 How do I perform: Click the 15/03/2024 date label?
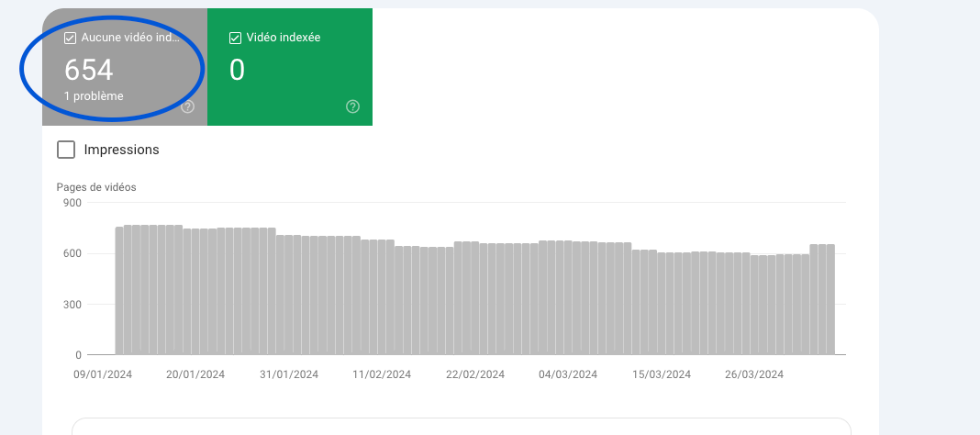pyautogui.click(x=662, y=374)
